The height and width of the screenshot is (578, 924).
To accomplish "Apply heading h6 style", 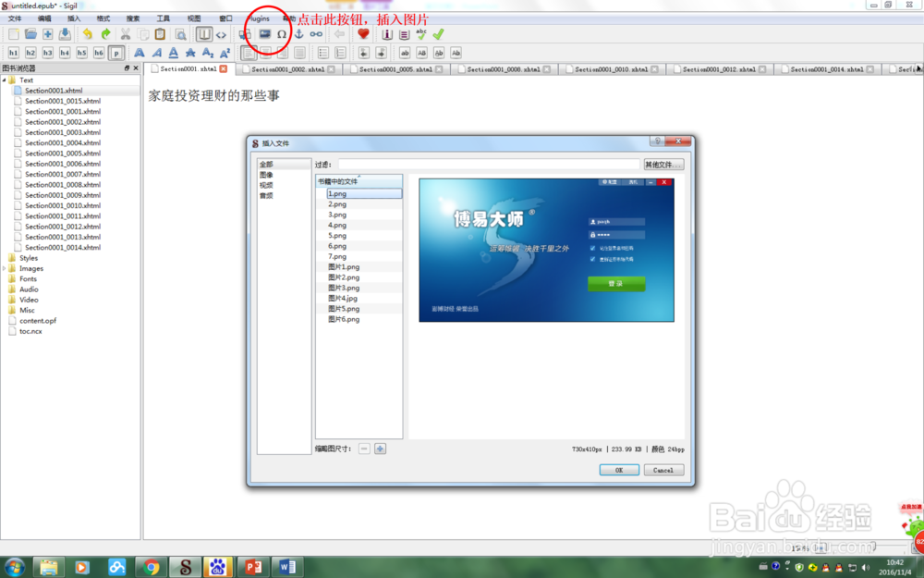I will coord(99,53).
